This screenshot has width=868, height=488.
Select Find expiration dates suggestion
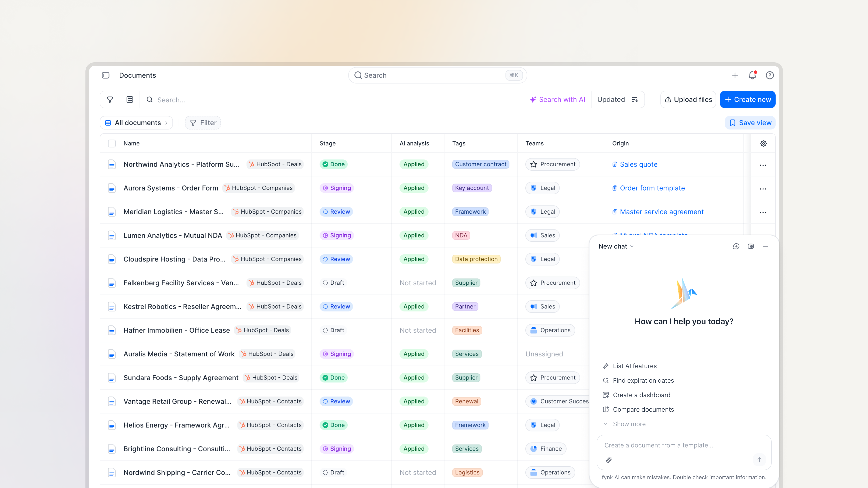(638, 381)
